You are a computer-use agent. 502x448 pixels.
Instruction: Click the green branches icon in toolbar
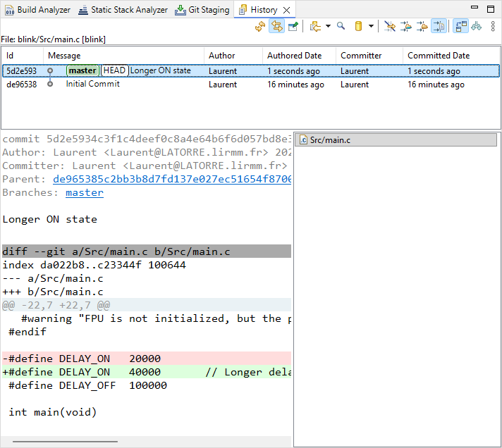pyautogui.click(x=477, y=27)
